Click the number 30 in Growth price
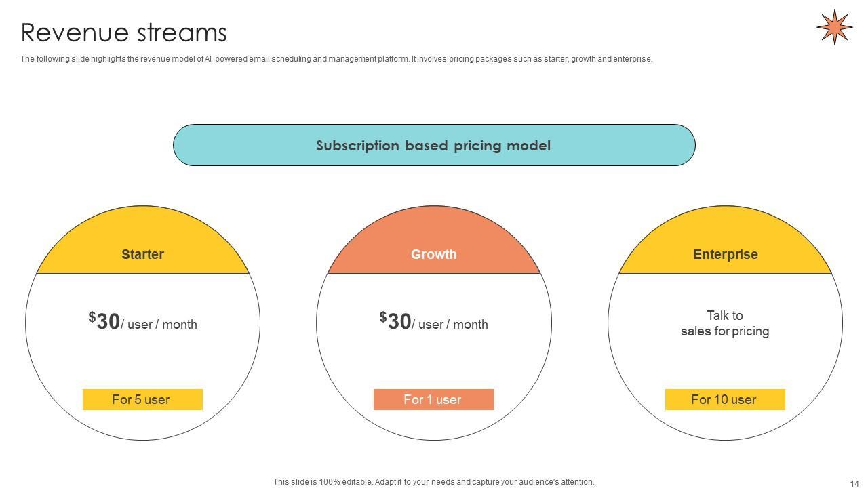 pos(399,322)
